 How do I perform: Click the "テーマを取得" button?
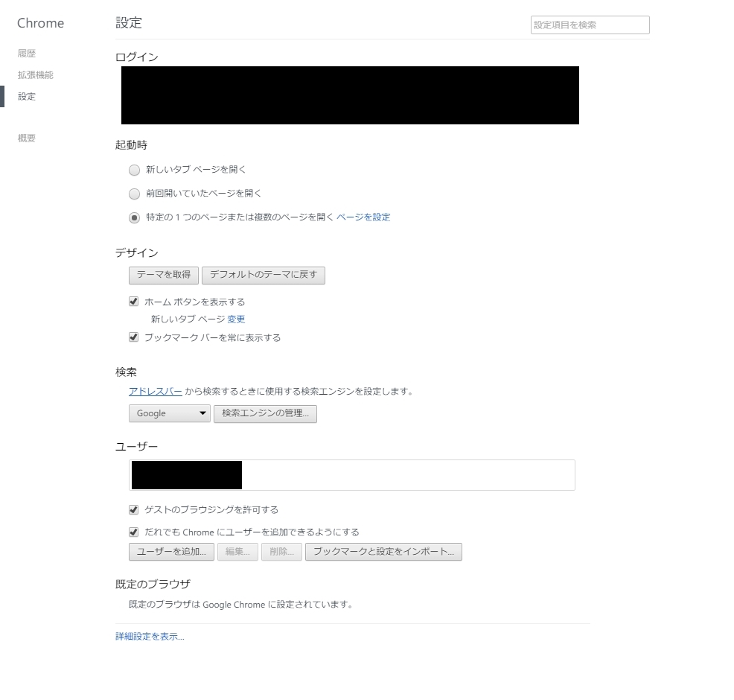(x=163, y=276)
